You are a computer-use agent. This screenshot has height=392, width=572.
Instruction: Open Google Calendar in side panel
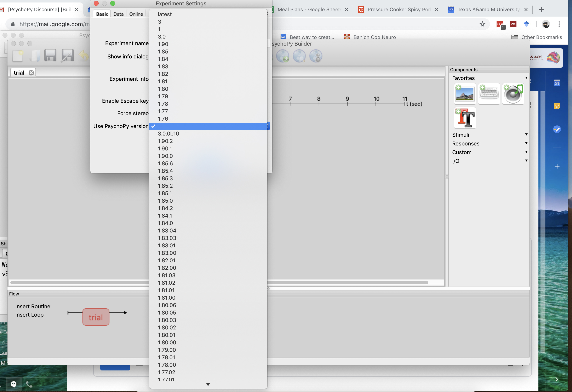[x=557, y=83]
